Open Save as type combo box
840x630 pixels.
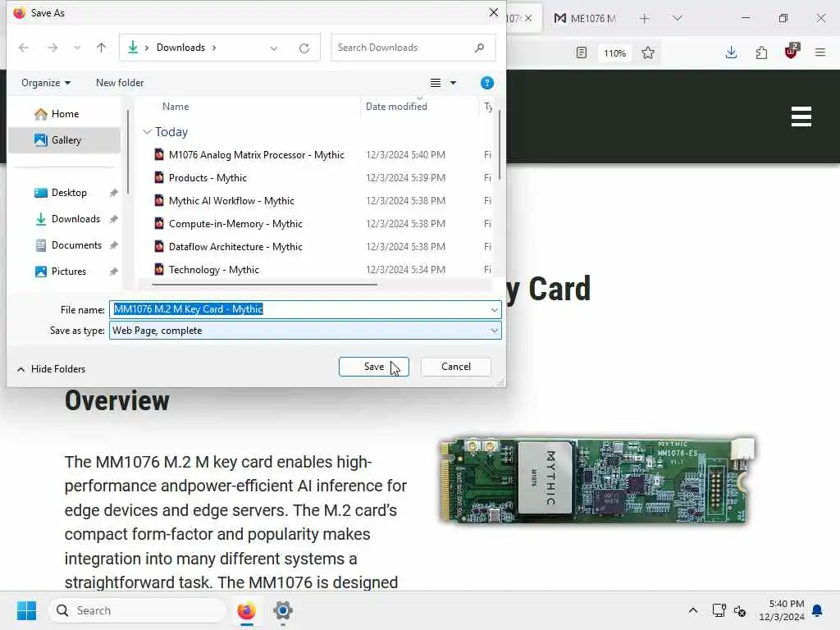[x=305, y=331]
